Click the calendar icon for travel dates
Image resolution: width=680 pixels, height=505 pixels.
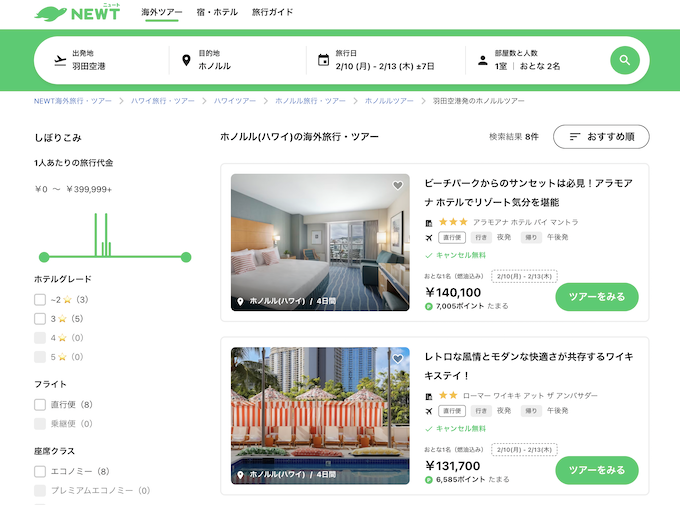(323, 60)
